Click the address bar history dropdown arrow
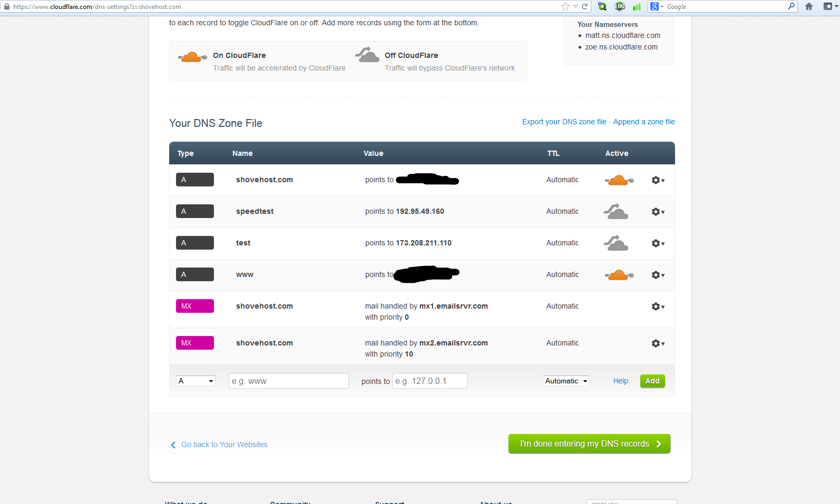This screenshot has height=504, width=840. click(575, 6)
